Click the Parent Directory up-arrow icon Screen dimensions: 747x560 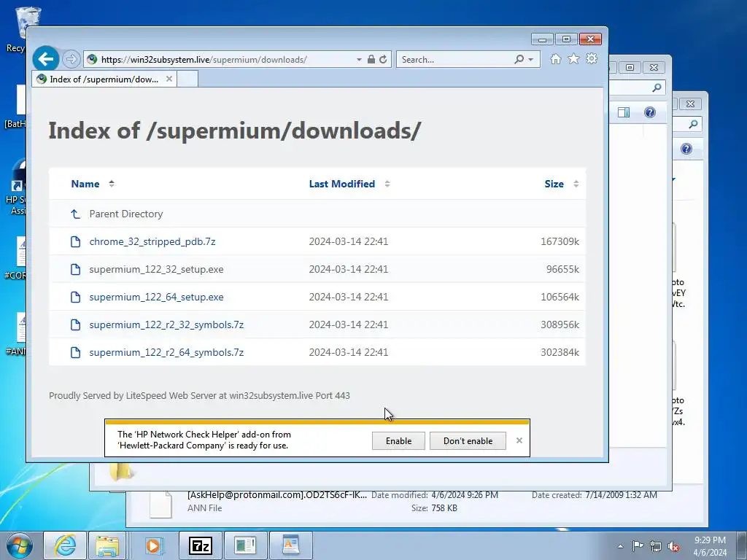(75, 214)
